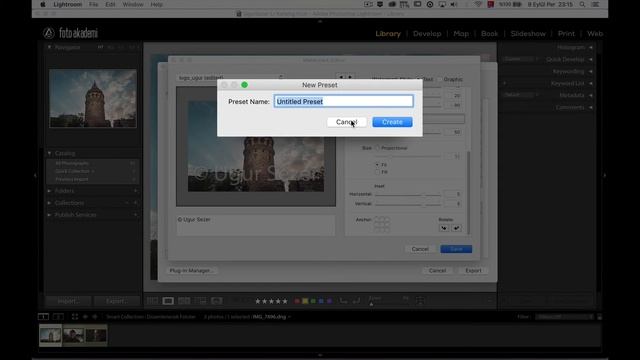This screenshot has width=640, height=360.
Task: Click rotate watermark right button
Action: 456,228
